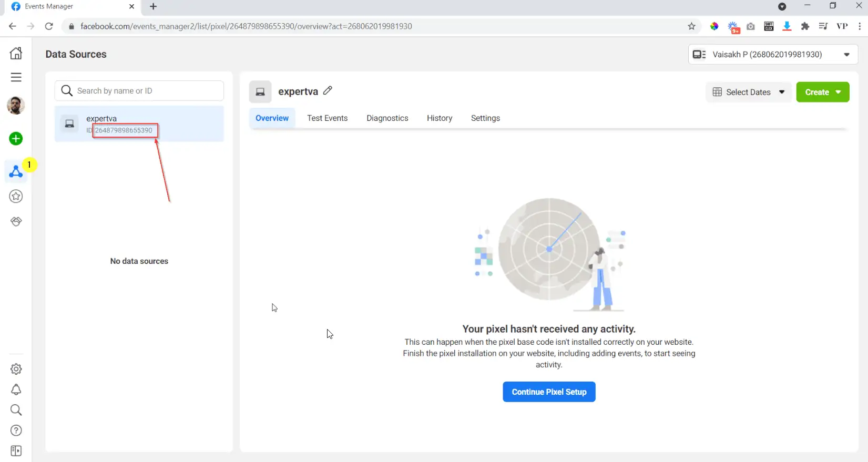
Task: Open the Select Dates dropdown
Action: (x=749, y=92)
